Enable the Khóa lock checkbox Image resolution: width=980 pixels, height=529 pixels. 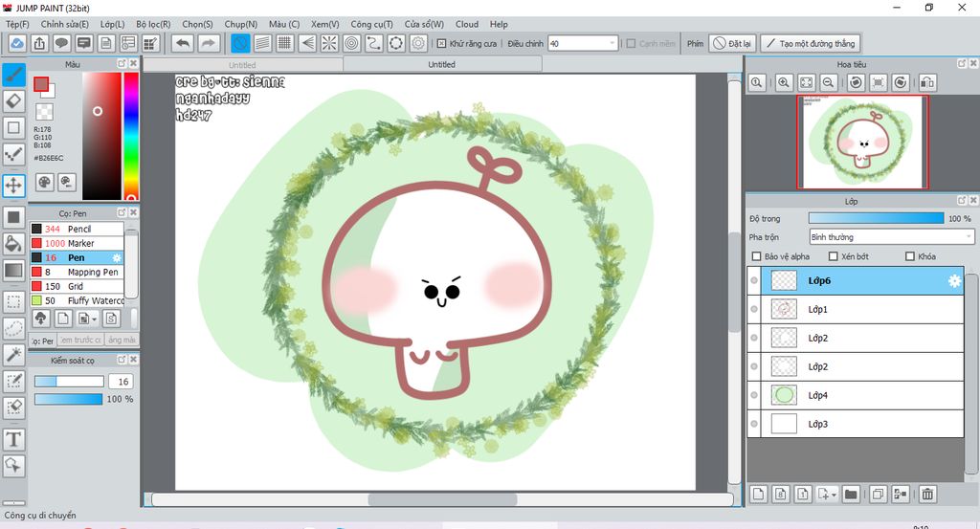click(x=910, y=256)
